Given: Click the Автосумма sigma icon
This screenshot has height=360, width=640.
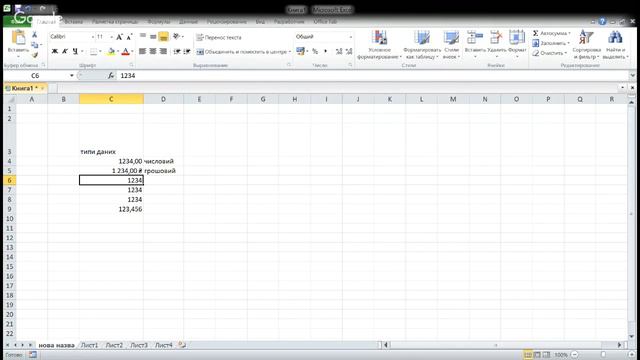Looking at the screenshot, I should pyautogui.click(x=536, y=33).
